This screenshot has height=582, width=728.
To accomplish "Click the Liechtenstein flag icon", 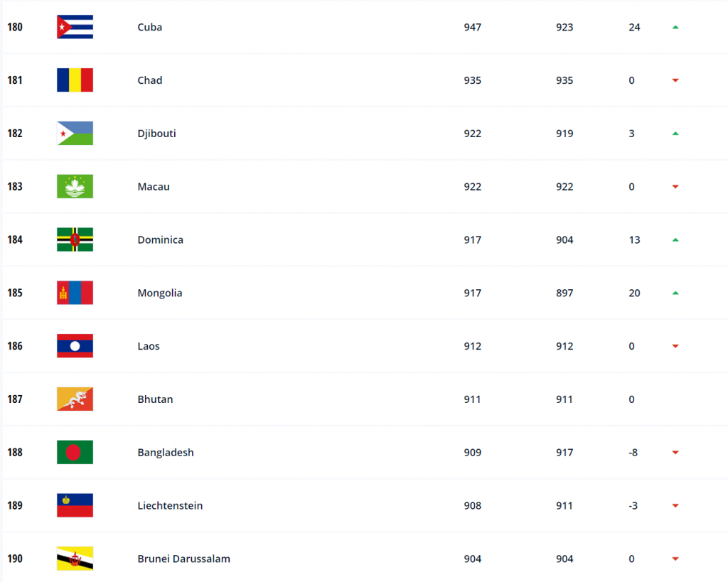I will point(75,505).
